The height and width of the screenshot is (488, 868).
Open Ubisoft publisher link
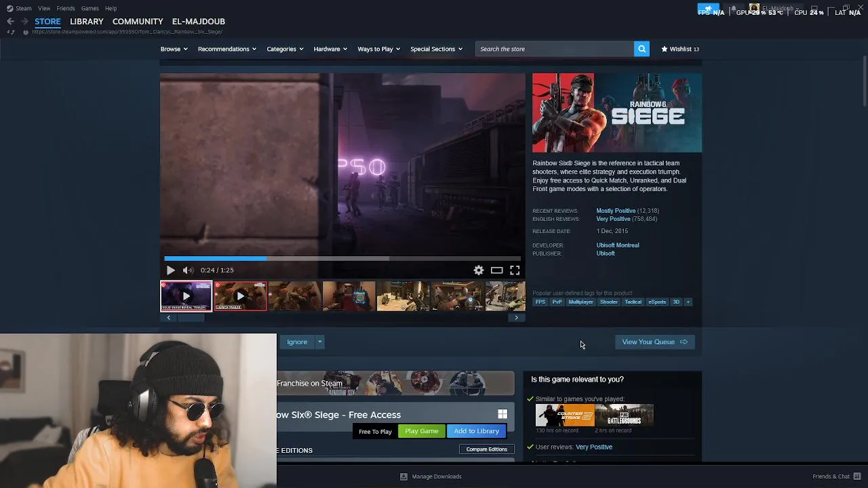click(606, 253)
